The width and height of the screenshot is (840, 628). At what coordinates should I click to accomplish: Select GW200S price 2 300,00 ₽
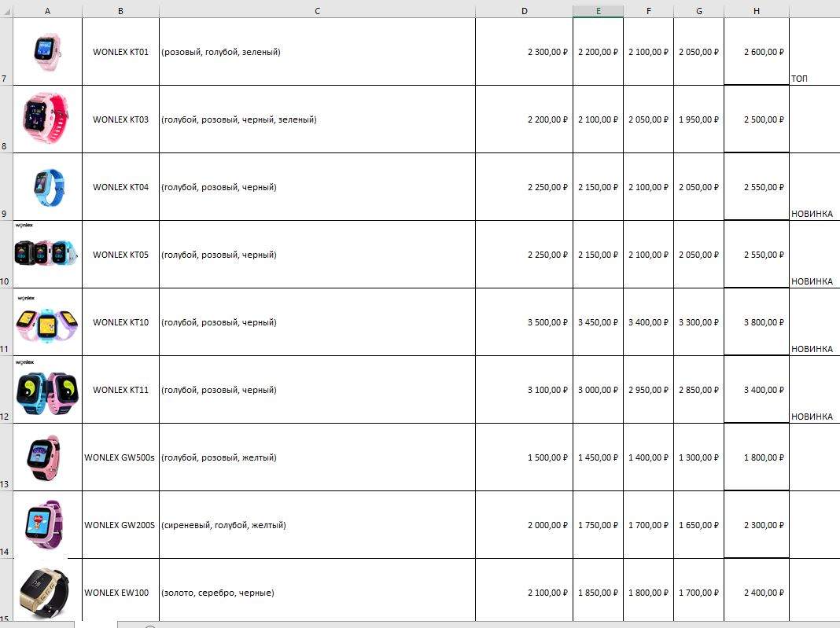click(757, 525)
